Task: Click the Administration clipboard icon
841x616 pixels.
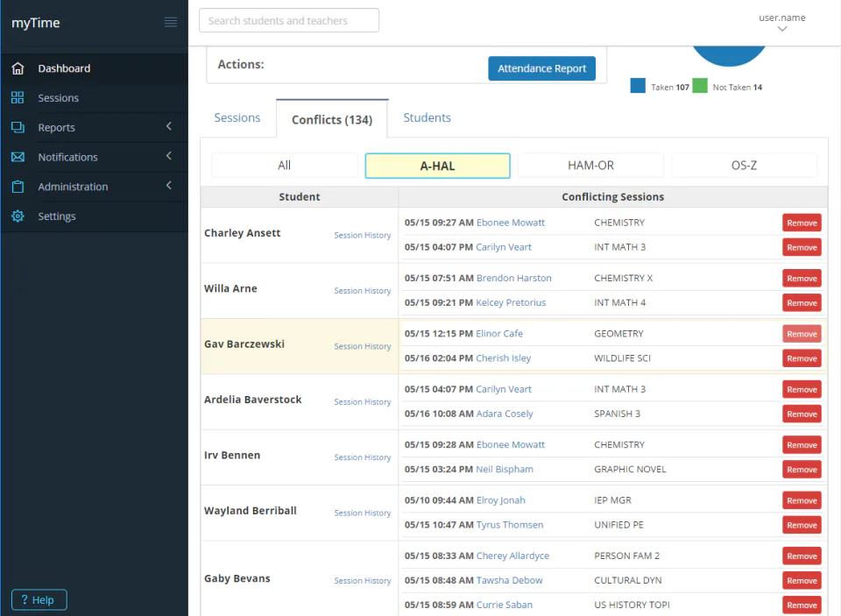Action: click(18, 186)
